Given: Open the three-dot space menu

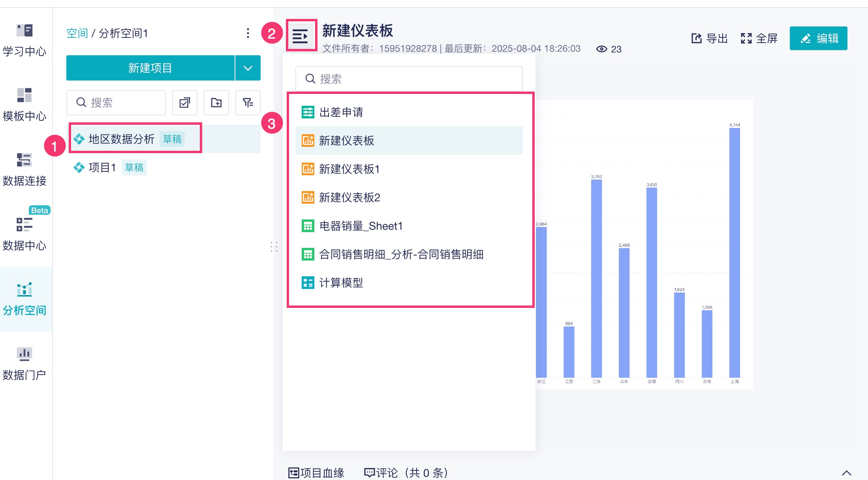Looking at the screenshot, I should tap(248, 33).
